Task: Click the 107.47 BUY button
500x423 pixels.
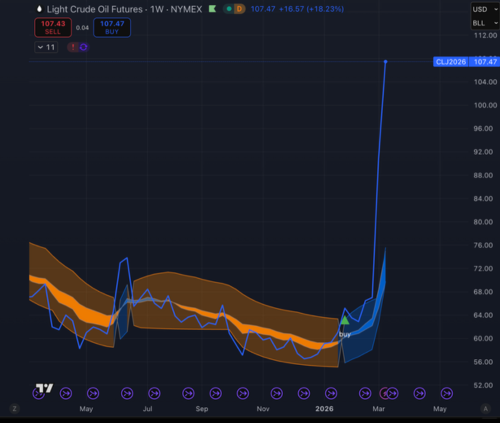Action: (112, 27)
